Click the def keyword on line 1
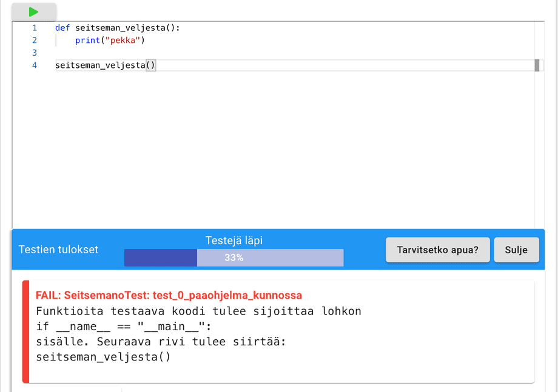558x392 pixels. click(62, 28)
